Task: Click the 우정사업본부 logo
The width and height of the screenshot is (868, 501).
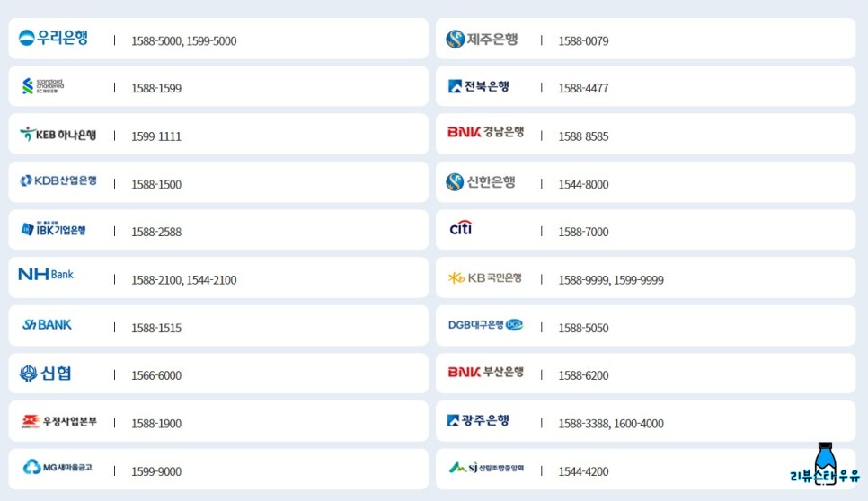Action: coord(59,421)
